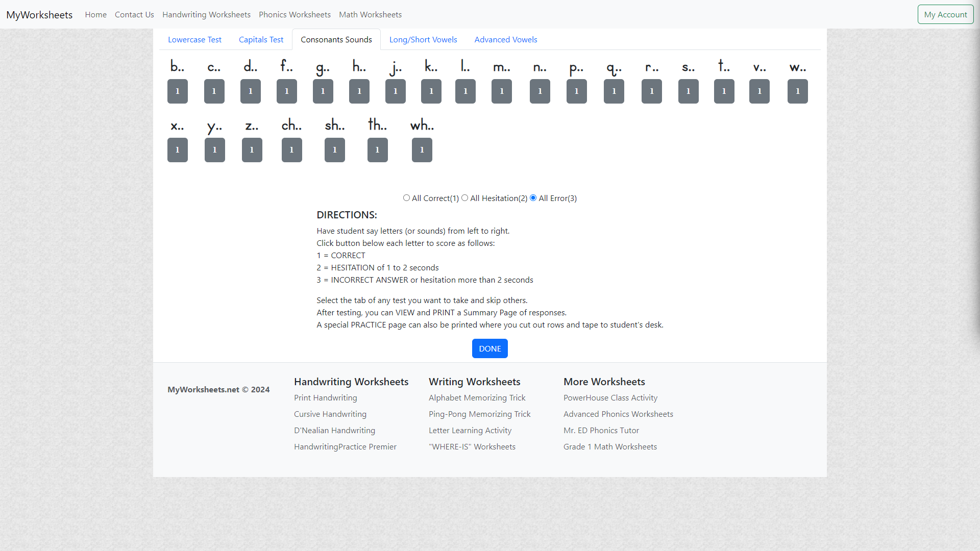Select the All Error(3) radio button
The width and height of the screenshot is (980, 551).
[533, 198]
